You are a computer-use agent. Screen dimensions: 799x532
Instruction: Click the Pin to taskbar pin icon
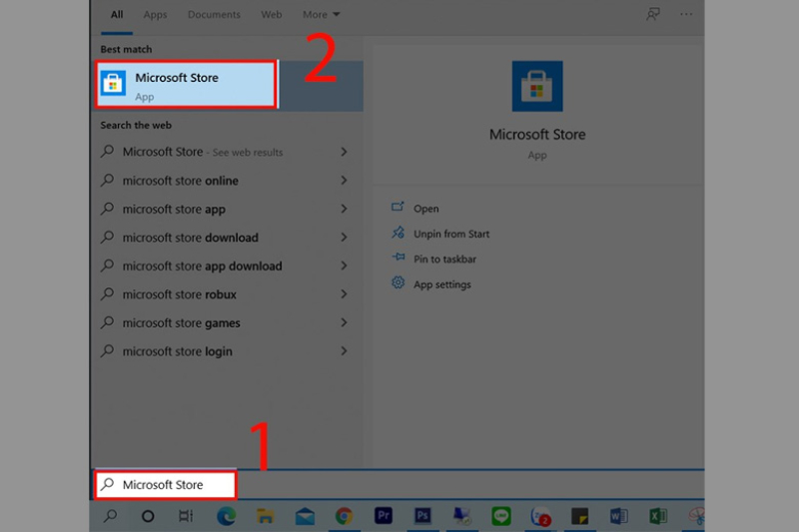click(398, 258)
